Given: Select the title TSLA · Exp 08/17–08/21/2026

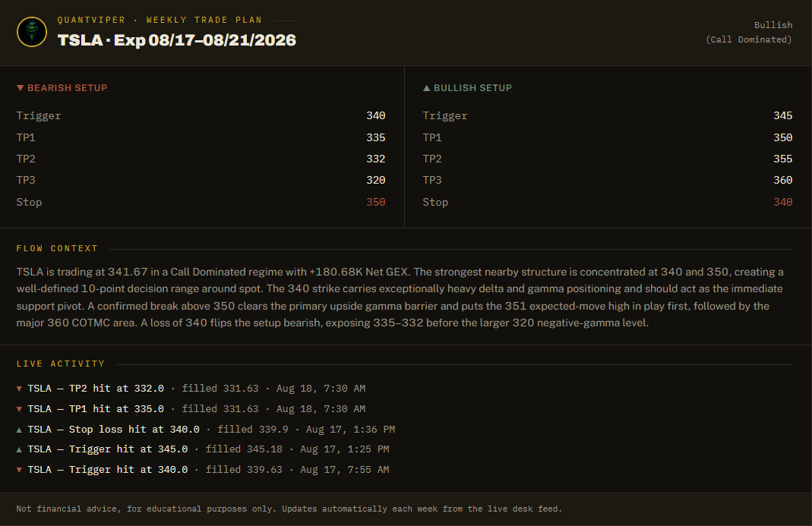Looking at the screenshot, I should 176,40.
